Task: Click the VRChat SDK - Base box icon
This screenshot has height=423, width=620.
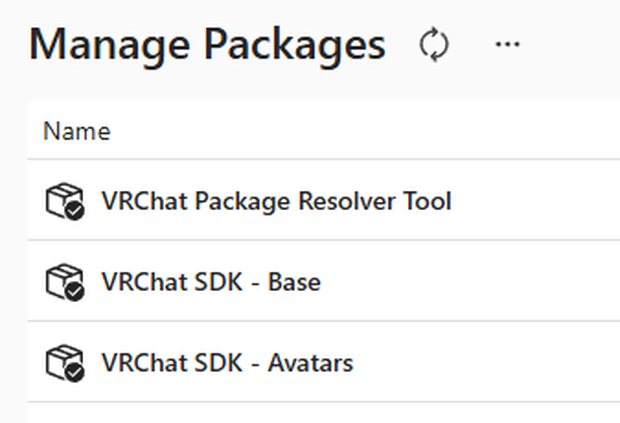Action: point(64,282)
